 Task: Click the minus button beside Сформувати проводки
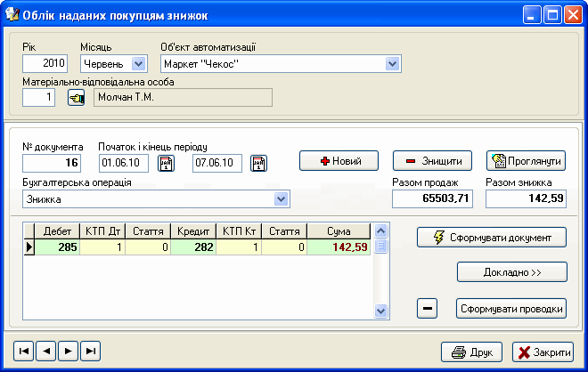click(427, 309)
